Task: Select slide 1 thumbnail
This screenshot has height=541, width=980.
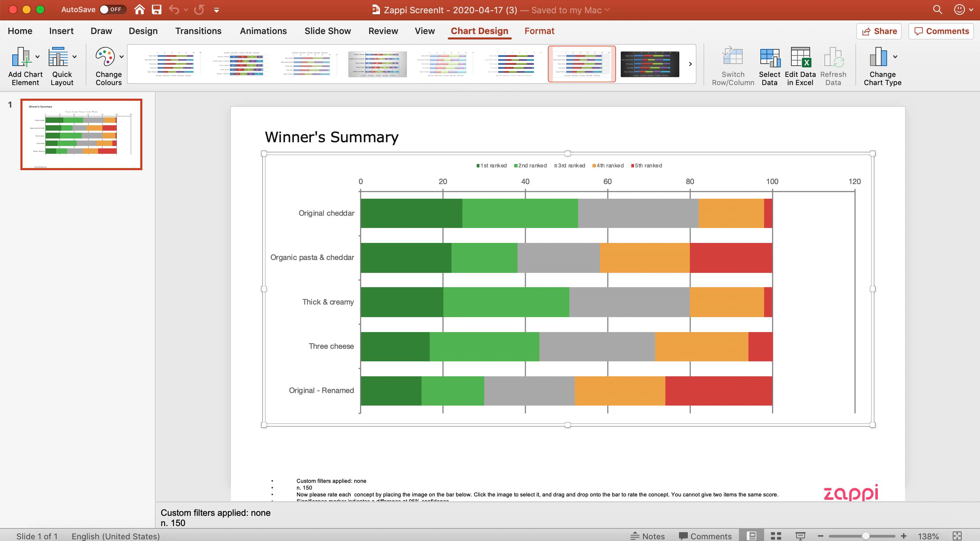Action: coord(81,134)
